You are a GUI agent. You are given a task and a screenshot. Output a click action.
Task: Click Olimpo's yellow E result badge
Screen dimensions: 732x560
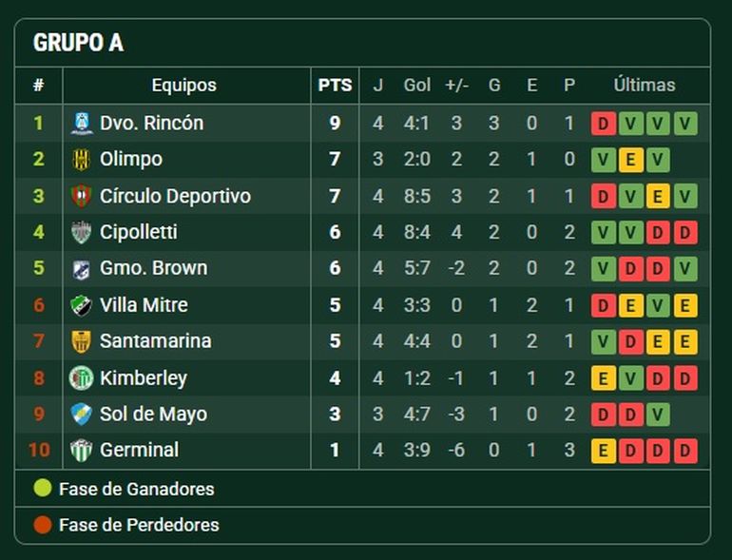[630, 160]
